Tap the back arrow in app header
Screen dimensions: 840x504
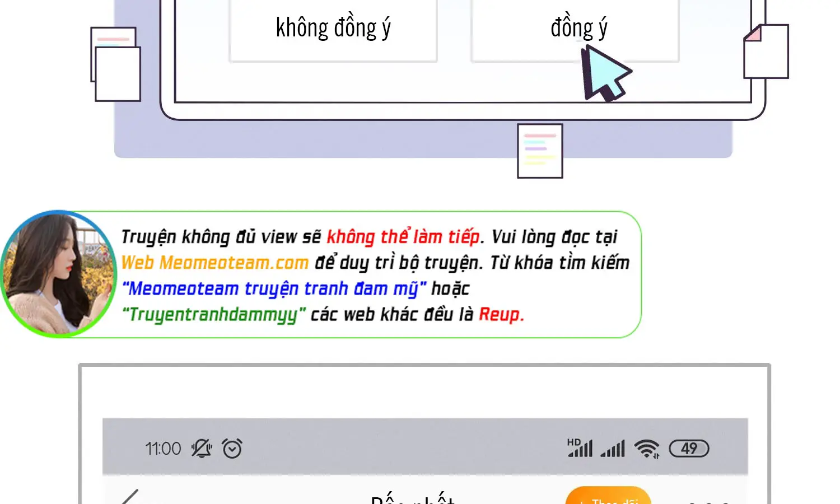pos(130,497)
